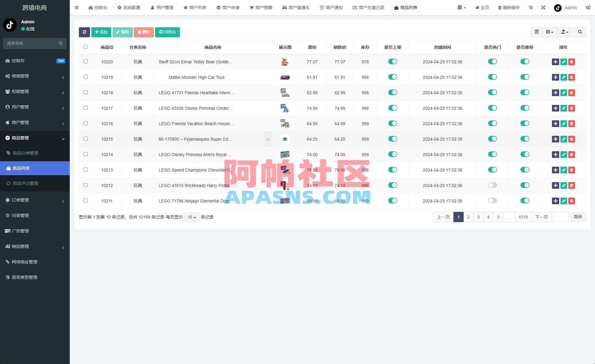Click the 添加 button to add a product
Screen dimensions: 595x364
[101, 32]
